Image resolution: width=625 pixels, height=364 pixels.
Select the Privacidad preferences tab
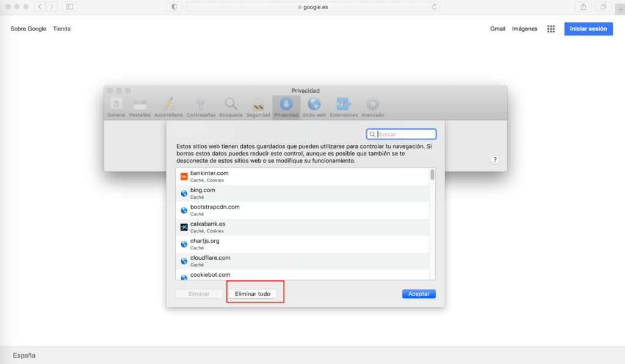click(x=286, y=107)
